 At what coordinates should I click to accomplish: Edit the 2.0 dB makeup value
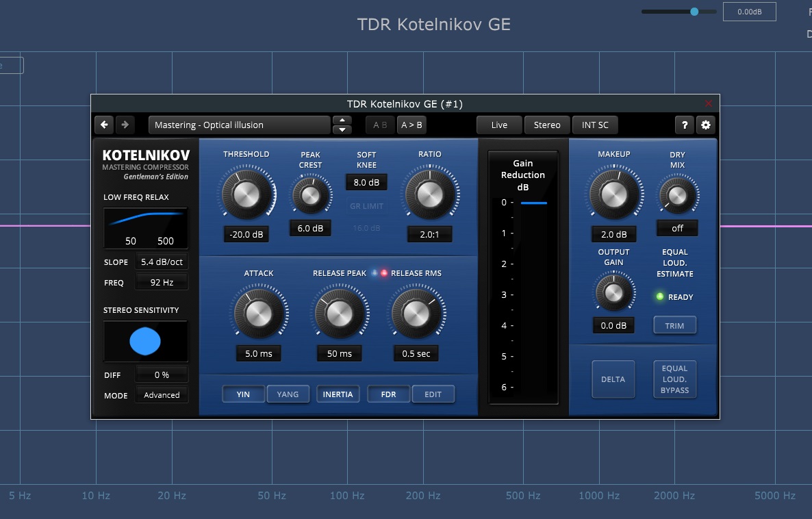click(x=613, y=234)
